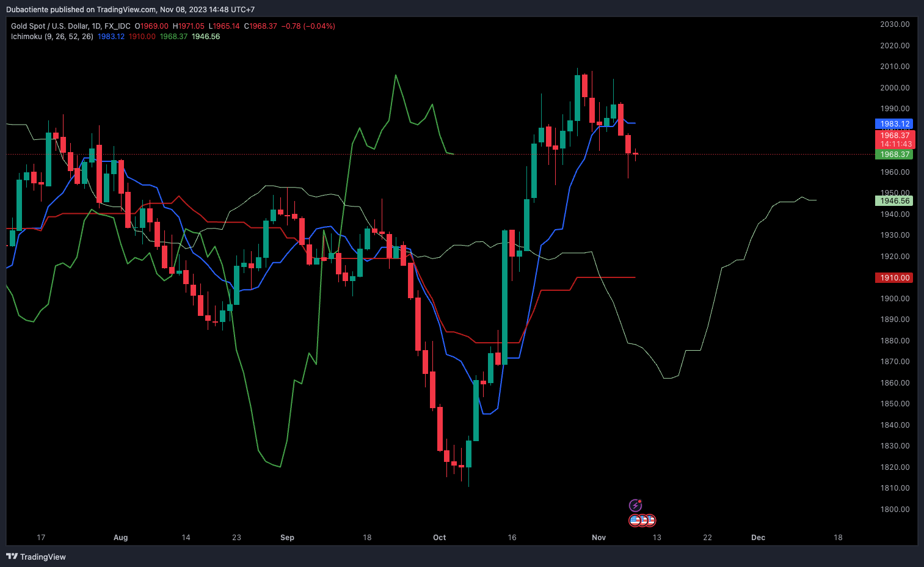Screen dimensions: 924x567
Task: Select the Ichimoku (9, 26, 52, 26) indicator legend
Action: tap(52, 37)
